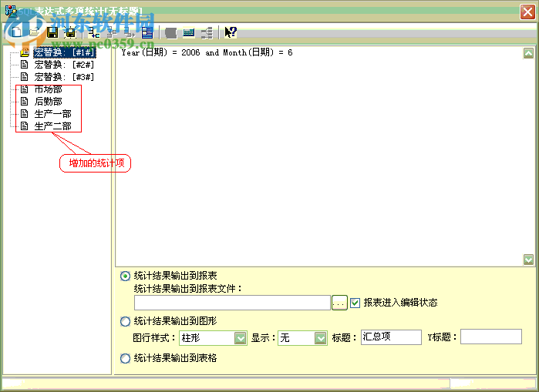Viewport: 539px width, 392px height.
Task: Choose 统计结果输出到表格 radio option
Action: click(125, 359)
